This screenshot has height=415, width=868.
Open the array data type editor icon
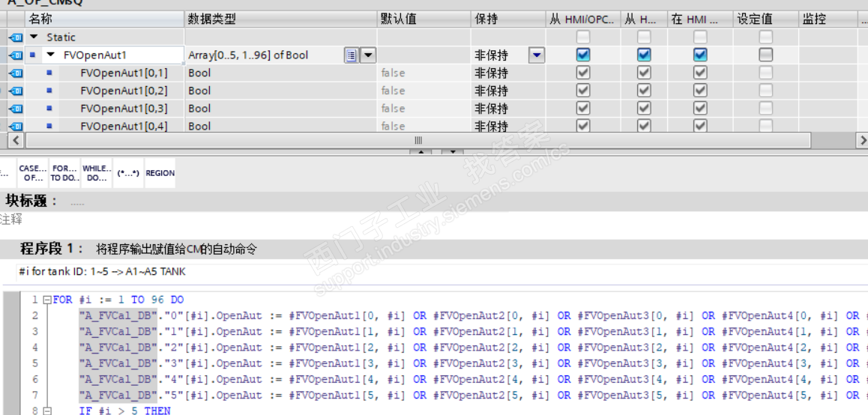351,55
